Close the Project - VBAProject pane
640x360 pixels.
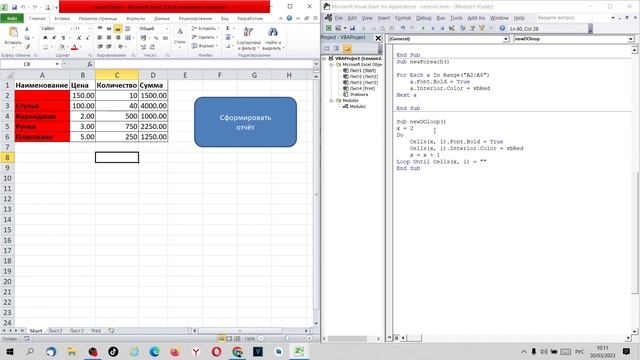pos(378,38)
